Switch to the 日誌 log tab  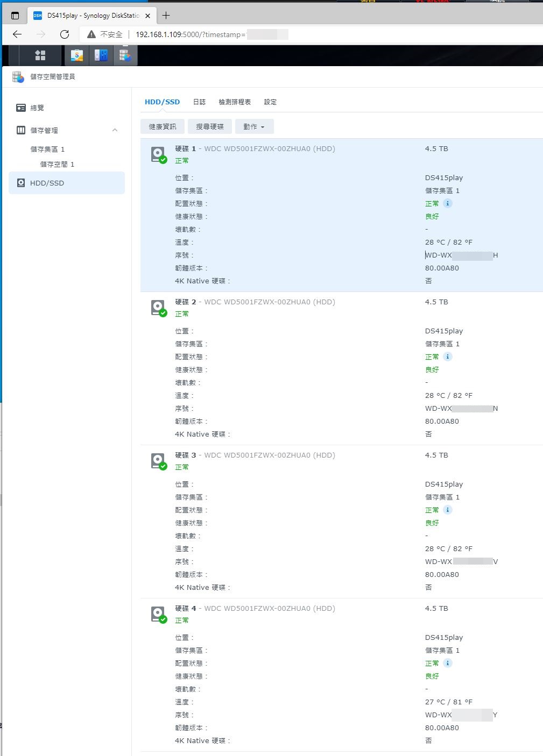tap(199, 102)
